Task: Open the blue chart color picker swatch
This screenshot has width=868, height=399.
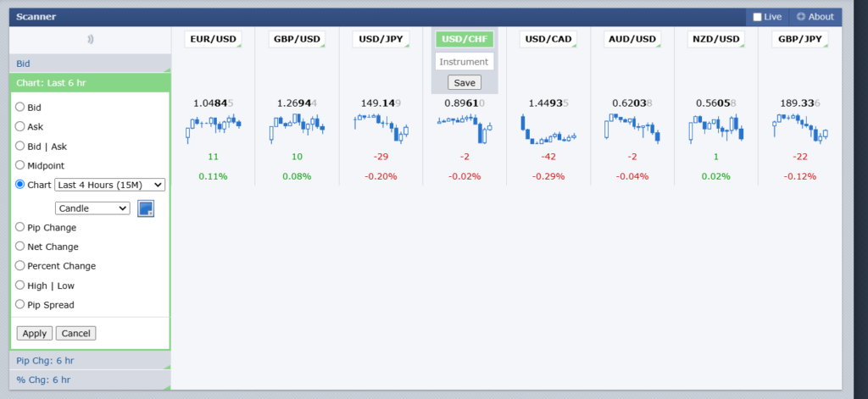Action: point(146,208)
